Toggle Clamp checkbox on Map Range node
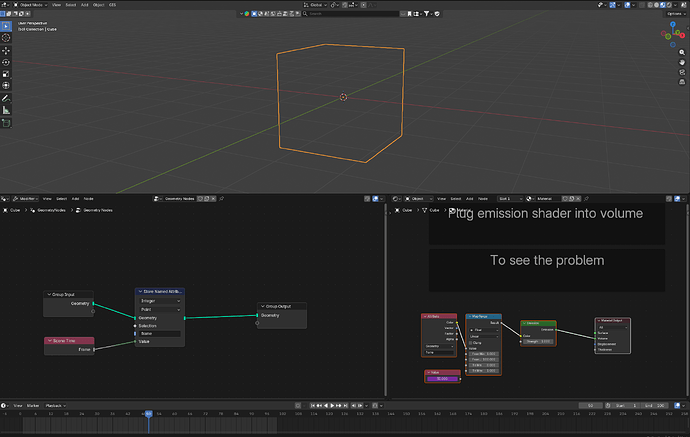The width and height of the screenshot is (690, 437). tap(471, 342)
